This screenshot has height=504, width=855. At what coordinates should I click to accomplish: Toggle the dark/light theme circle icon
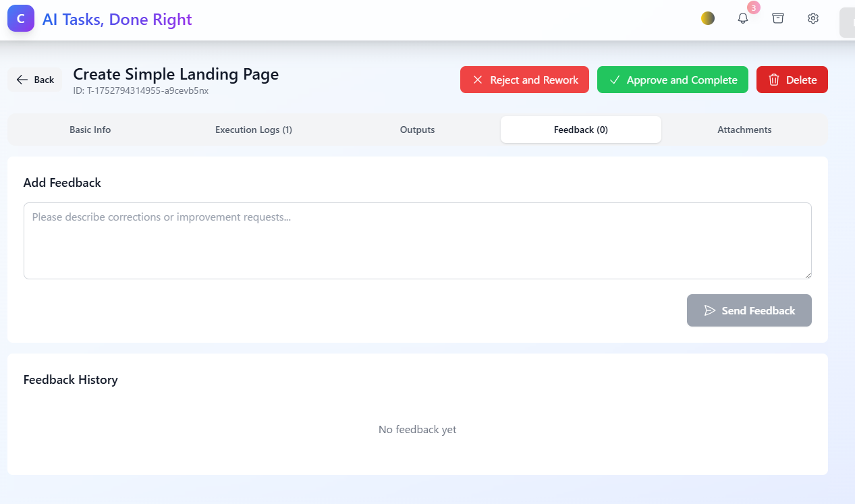708,18
